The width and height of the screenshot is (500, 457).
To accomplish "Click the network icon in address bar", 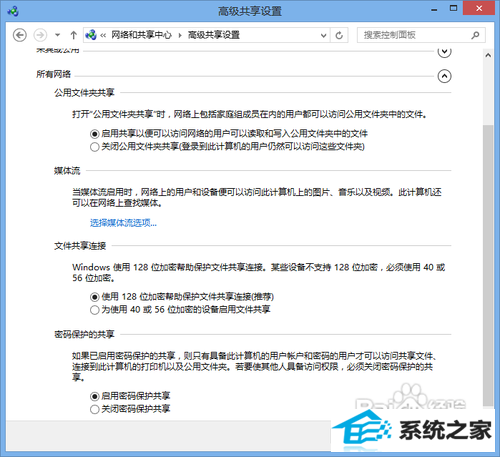I will [91, 35].
